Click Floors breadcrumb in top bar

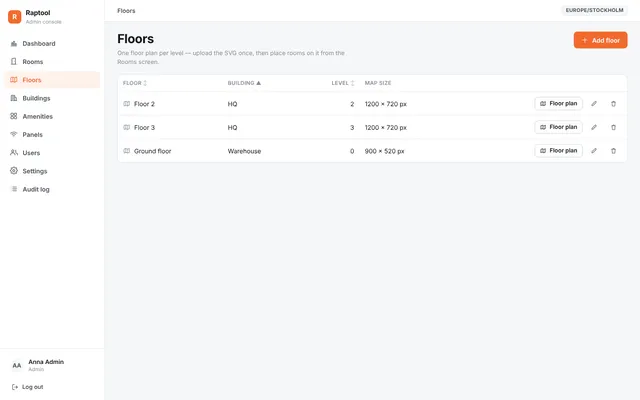point(126,11)
